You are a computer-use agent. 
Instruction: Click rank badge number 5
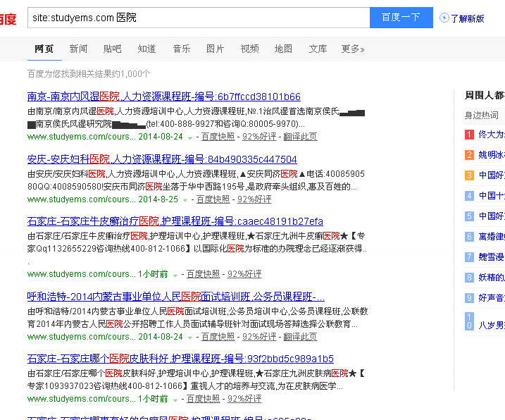[x=469, y=216]
